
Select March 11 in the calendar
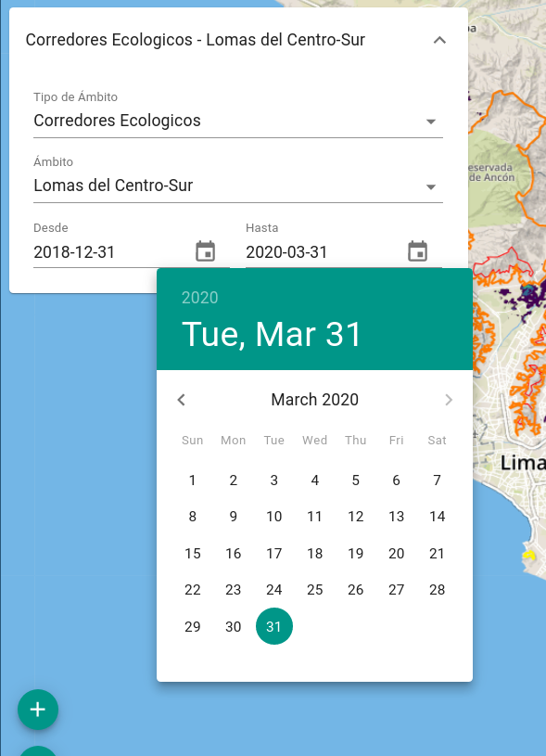tap(314, 517)
